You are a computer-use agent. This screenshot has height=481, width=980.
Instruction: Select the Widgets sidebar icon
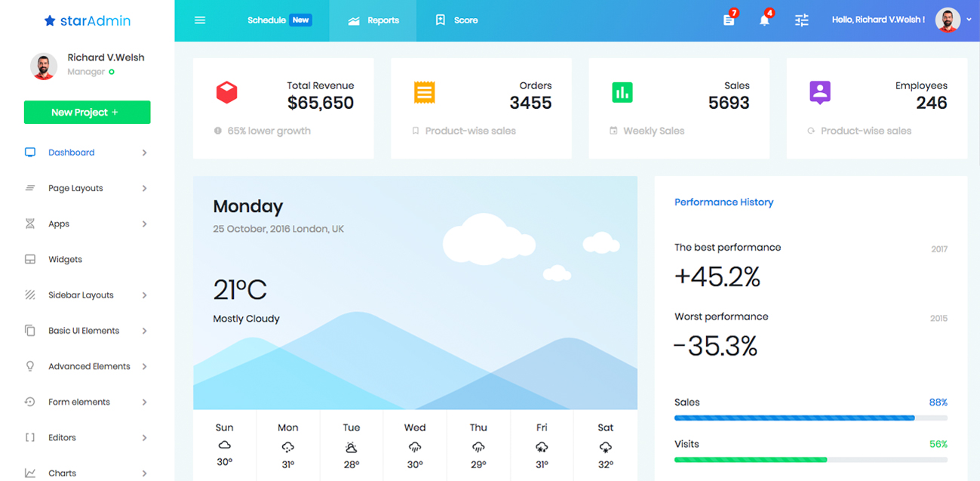click(x=30, y=260)
